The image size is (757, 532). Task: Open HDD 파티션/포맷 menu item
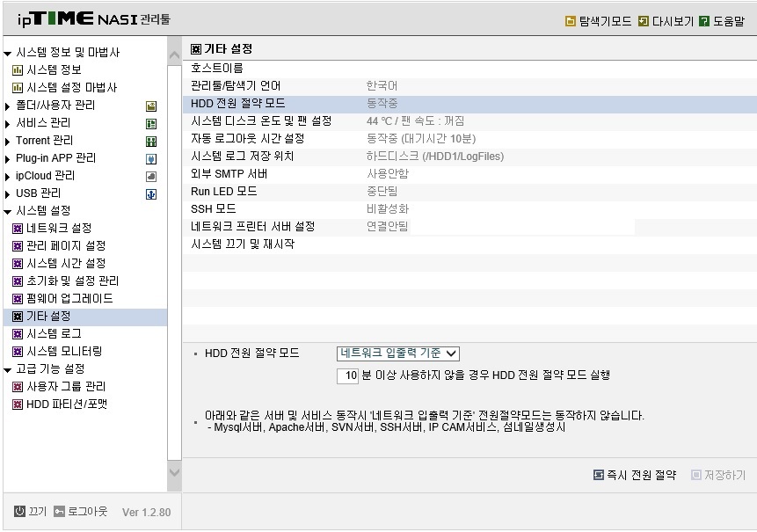67,404
